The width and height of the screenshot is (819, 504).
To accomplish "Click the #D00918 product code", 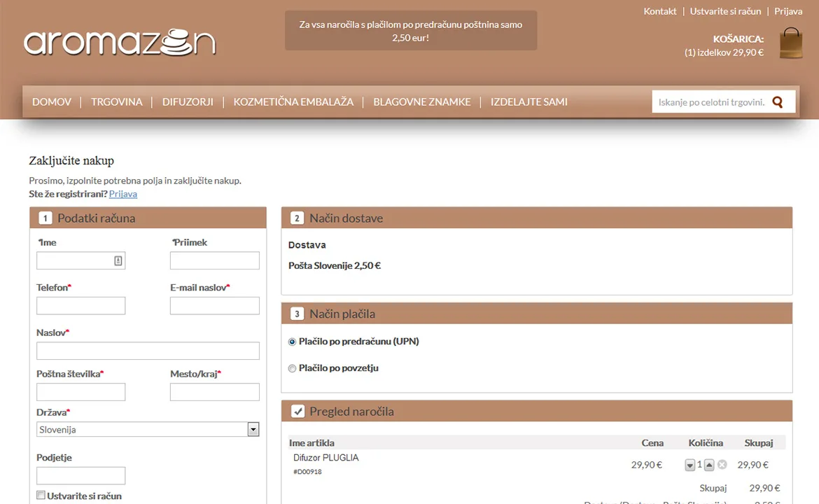I will pyautogui.click(x=307, y=472).
